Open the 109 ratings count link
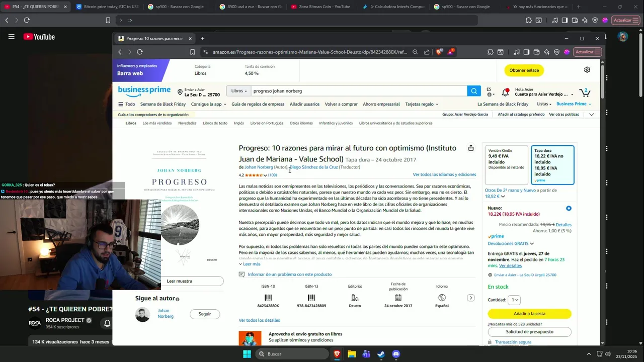The width and height of the screenshot is (644, 362). [272, 175]
